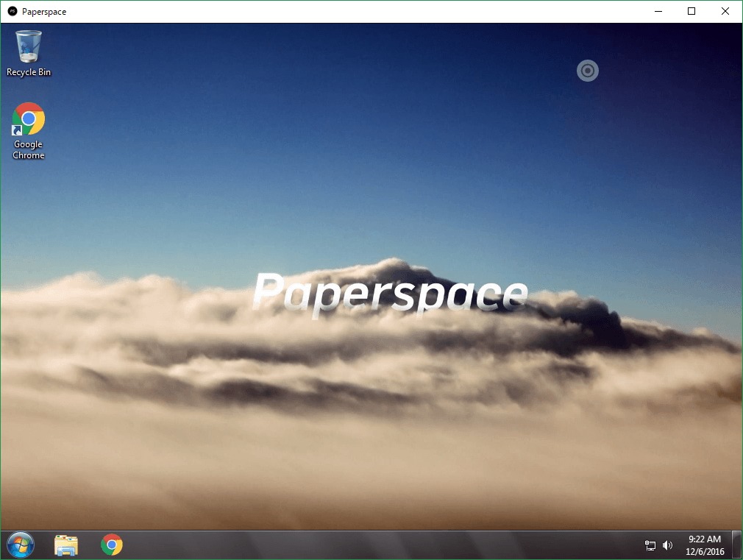This screenshot has width=743, height=560.
Task: Open File Explorer from the taskbar
Action: tap(66, 545)
